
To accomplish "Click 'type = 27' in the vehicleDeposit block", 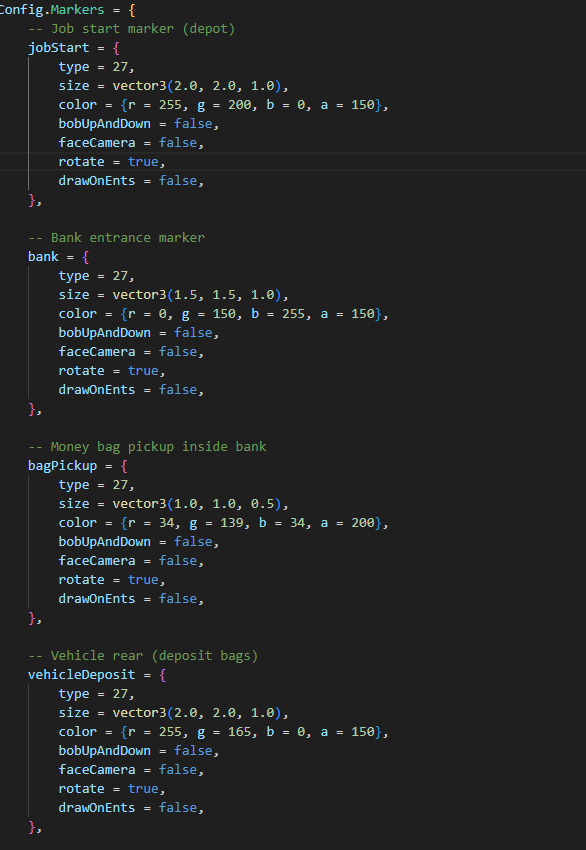I will point(96,693).
